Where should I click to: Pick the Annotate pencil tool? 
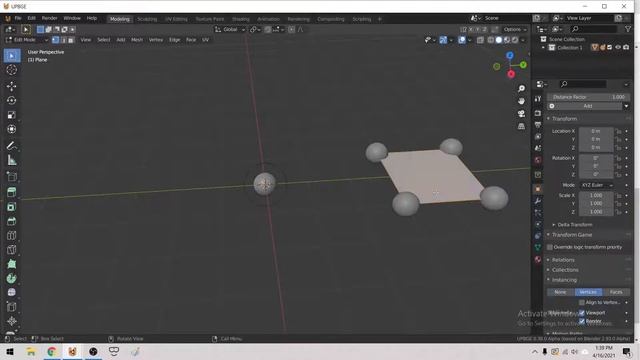[12, 146]
